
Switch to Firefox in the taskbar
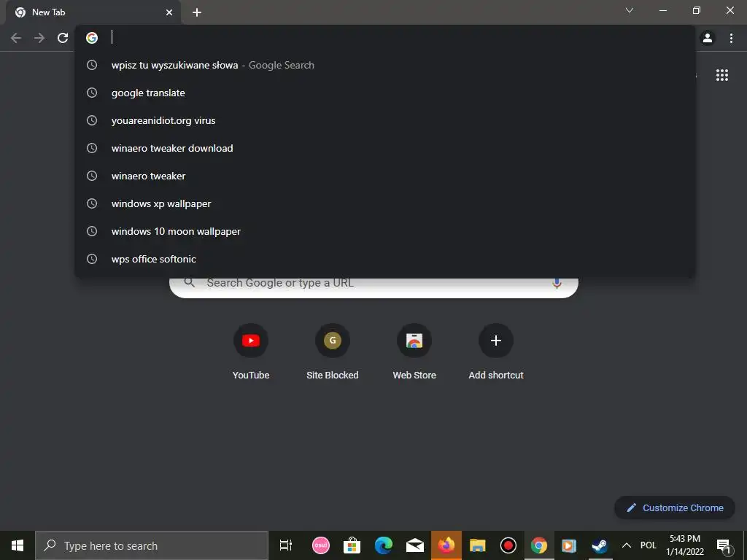pos(446,545)
